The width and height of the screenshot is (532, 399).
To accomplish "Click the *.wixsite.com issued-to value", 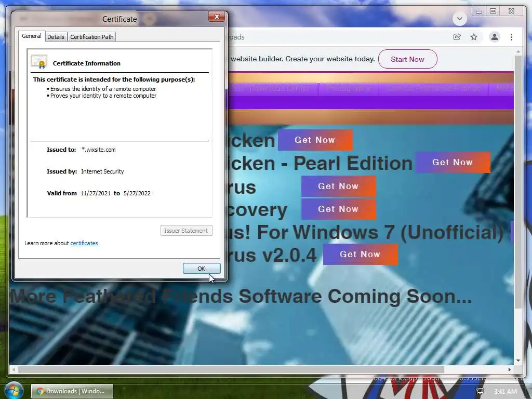I will tap(99, 150).
